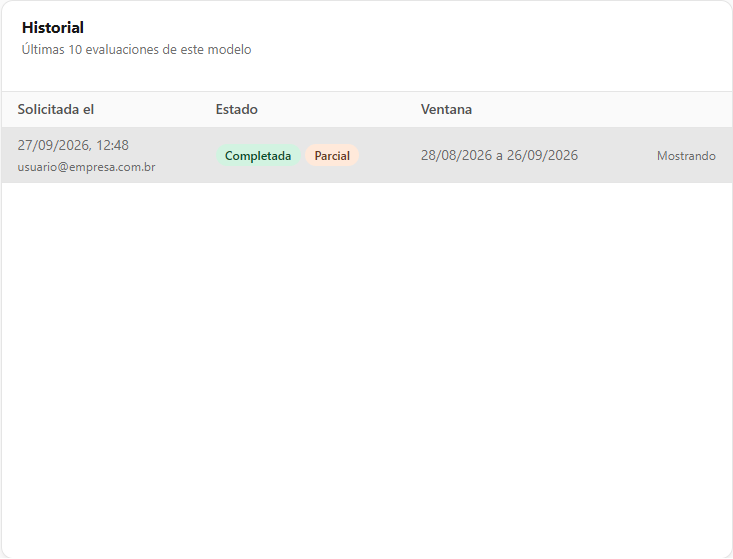Click the 28/08/2026 window start date
Image resolution: width=733 pixels, height=559 pixels.
(x=456, y=155)
